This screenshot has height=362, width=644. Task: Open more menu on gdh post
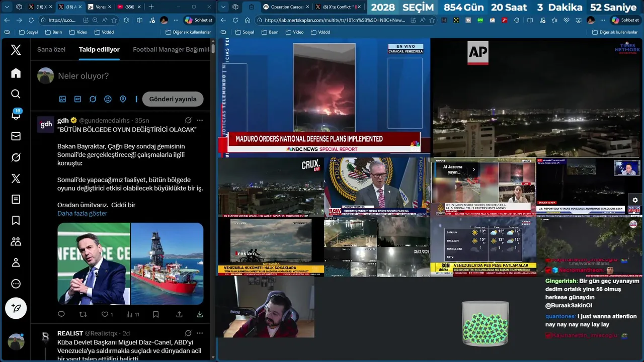(x=200, y=121)
